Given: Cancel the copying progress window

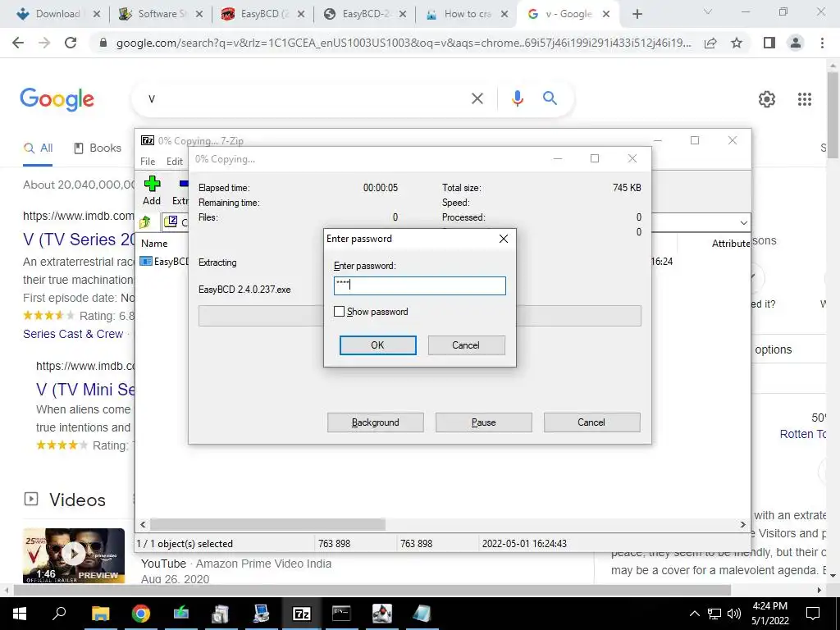Looking at the screenshot, I should point(591,422).
